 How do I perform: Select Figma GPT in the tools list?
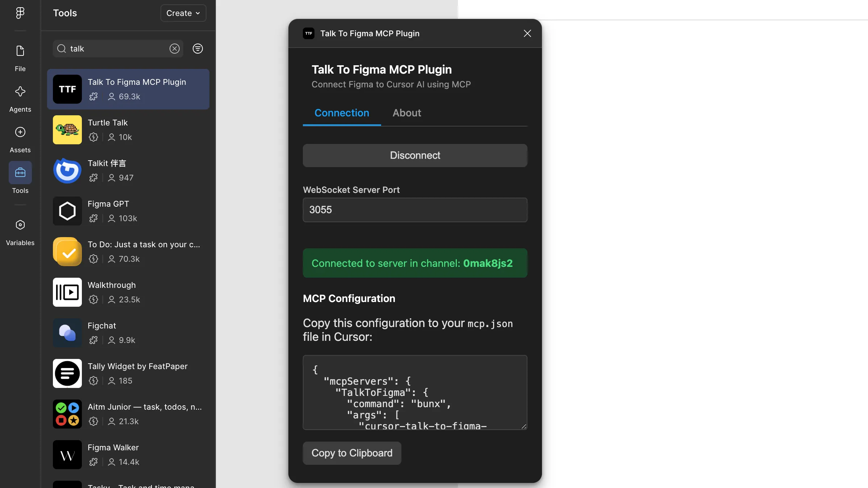[x=128, y=211]
